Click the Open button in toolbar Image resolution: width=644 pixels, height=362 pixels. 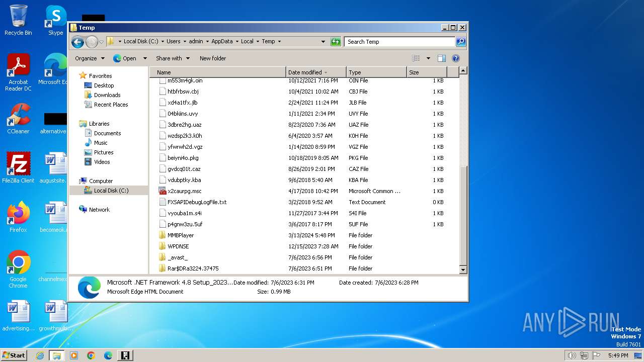pos(125,58)
